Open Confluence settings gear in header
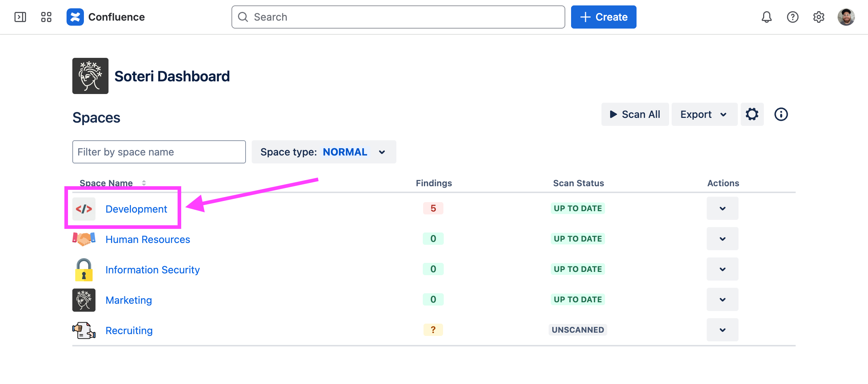The width and height of the screenshot is (868, 384). pos(818,17)
